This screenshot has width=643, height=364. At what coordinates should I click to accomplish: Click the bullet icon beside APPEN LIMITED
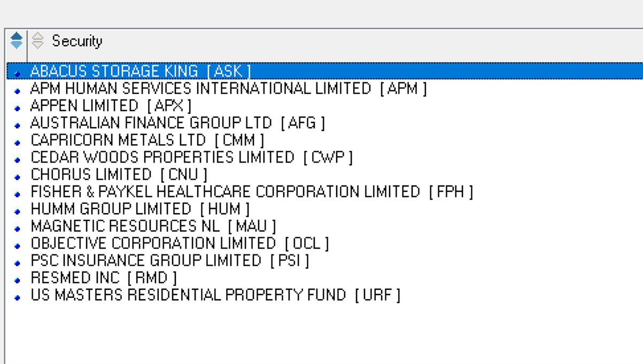click(18, 109)
